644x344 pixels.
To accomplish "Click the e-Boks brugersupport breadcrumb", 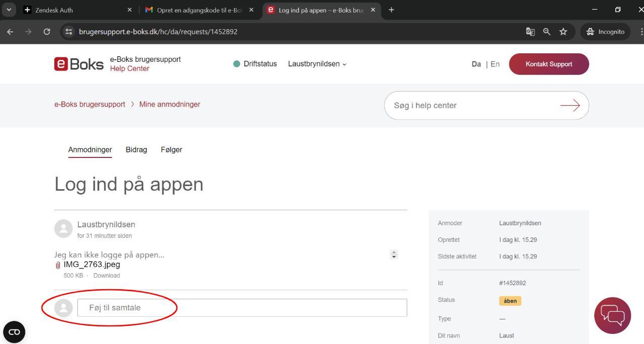I will tap(89, 104).
